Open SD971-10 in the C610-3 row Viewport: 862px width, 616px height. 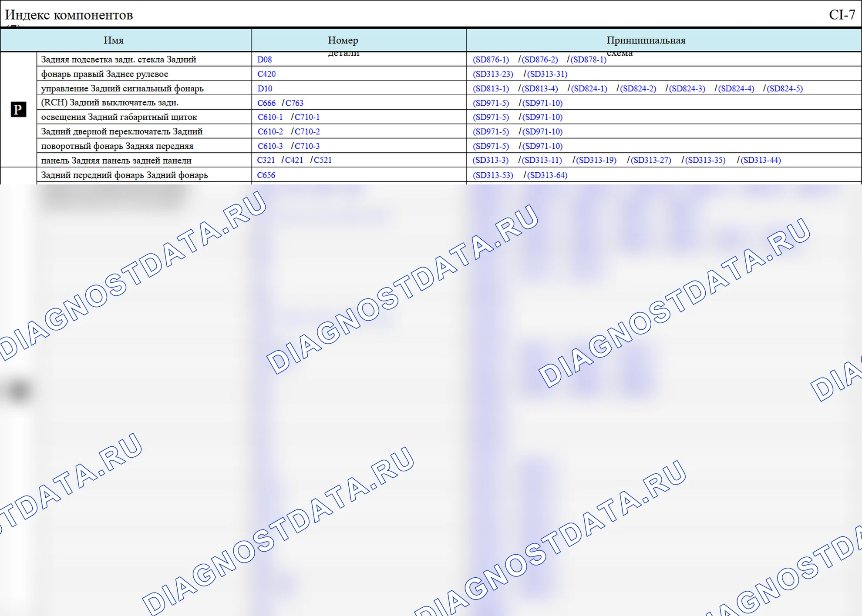tap(542, 146)
